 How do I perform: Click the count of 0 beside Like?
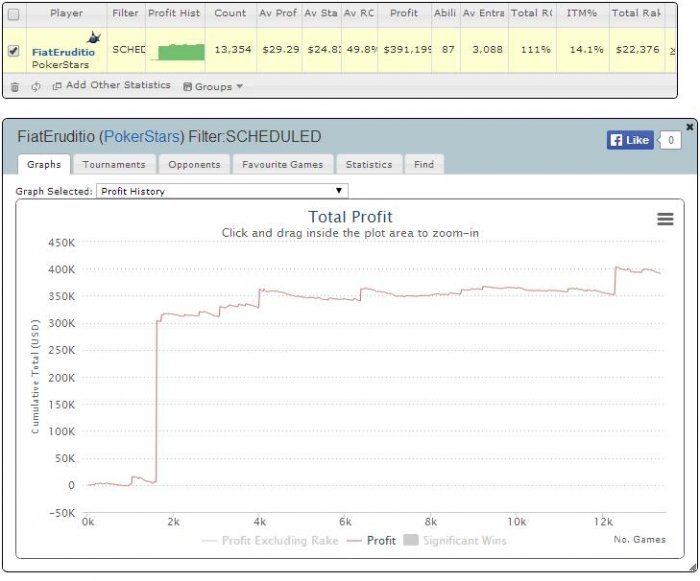tap(671, 140)
